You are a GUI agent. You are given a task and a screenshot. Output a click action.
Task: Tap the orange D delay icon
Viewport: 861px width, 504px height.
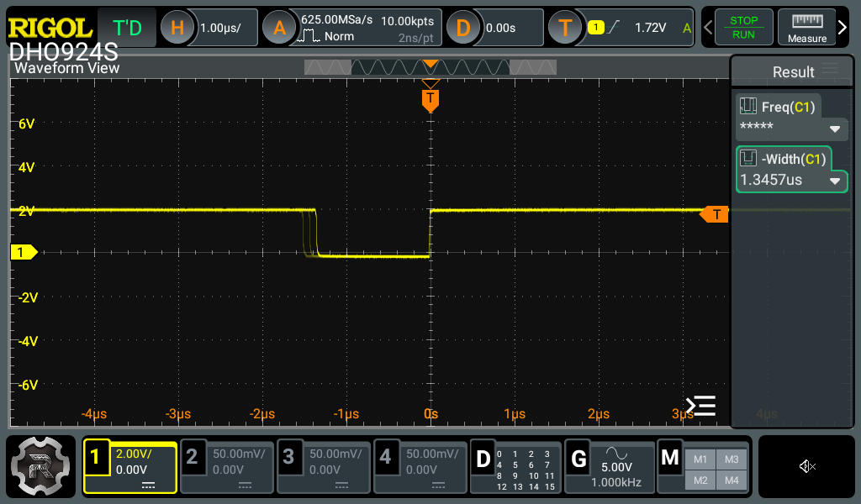(463, 27)
